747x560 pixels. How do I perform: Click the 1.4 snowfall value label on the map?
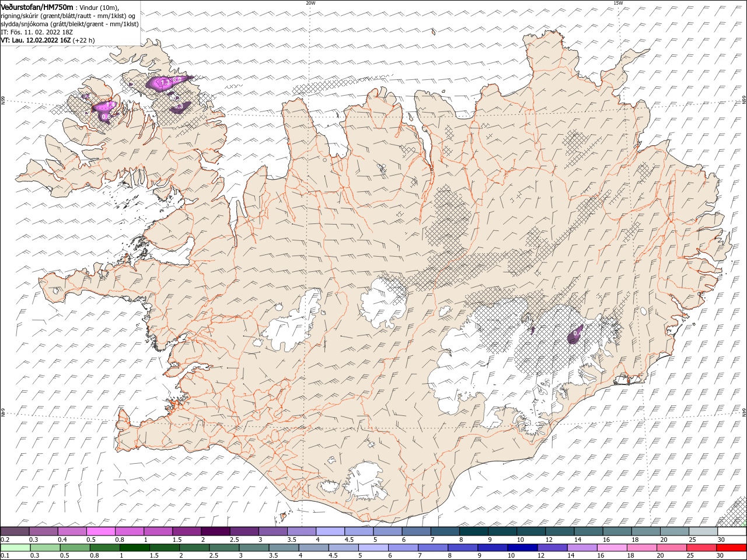(109, 105)
